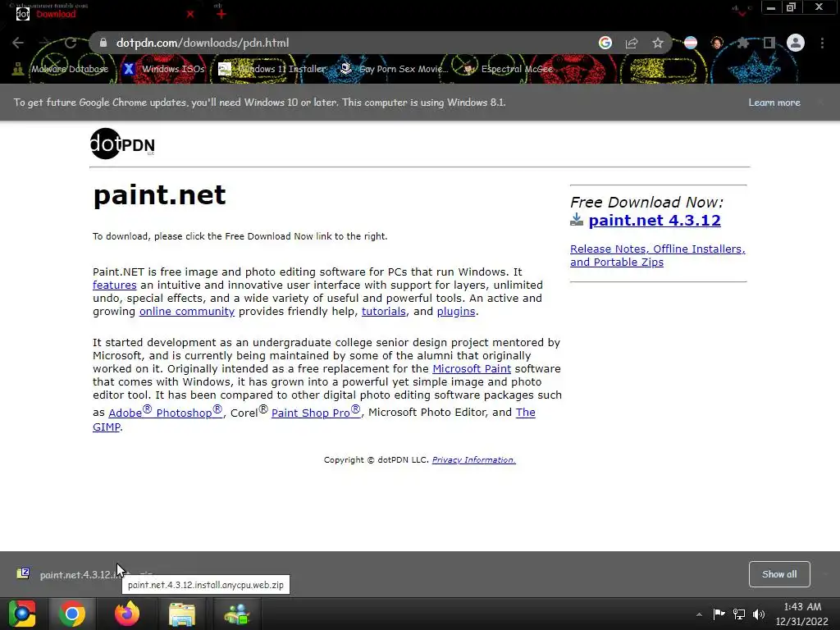Follow the features link
This screenshot has width=840, height=630.
[x=115, y=285]
